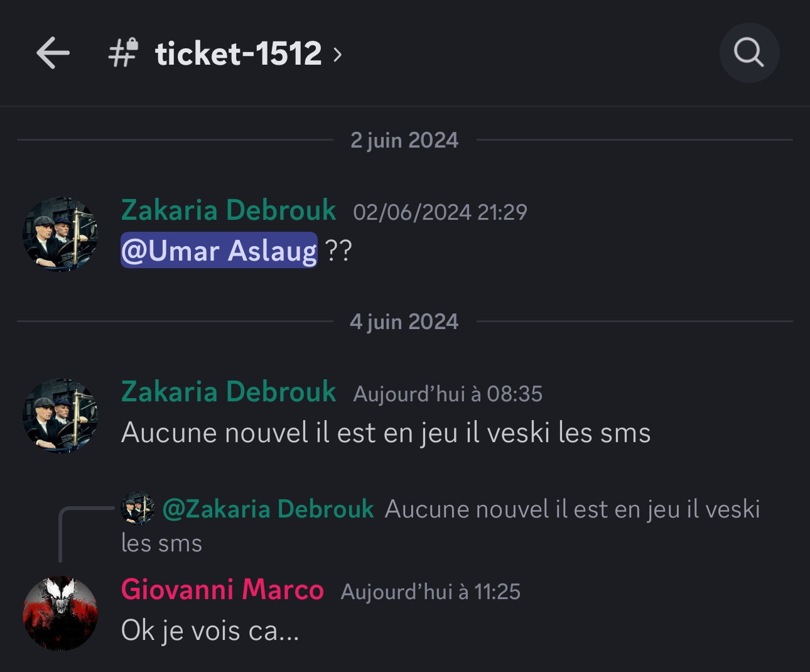
Task: Expand ticket-1512 channel details chevron
Action: (x=337, y=55)
